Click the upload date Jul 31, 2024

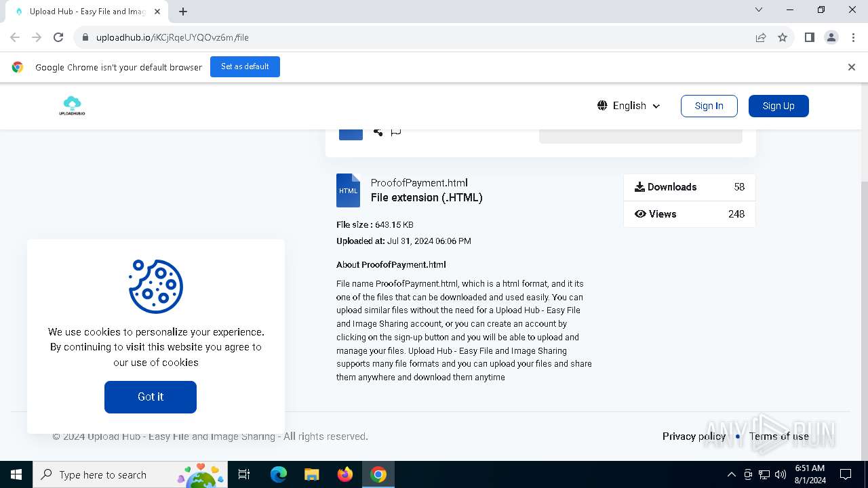(429, 241)
